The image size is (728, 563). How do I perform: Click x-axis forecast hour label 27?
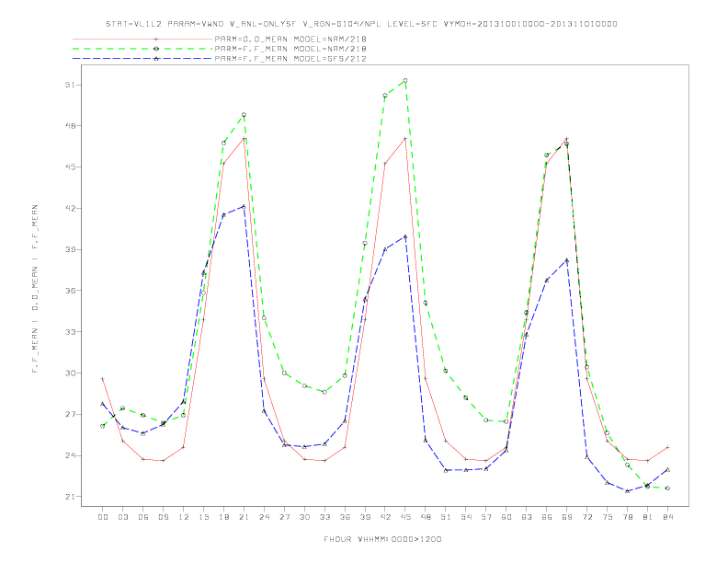[x=284, y=517]
